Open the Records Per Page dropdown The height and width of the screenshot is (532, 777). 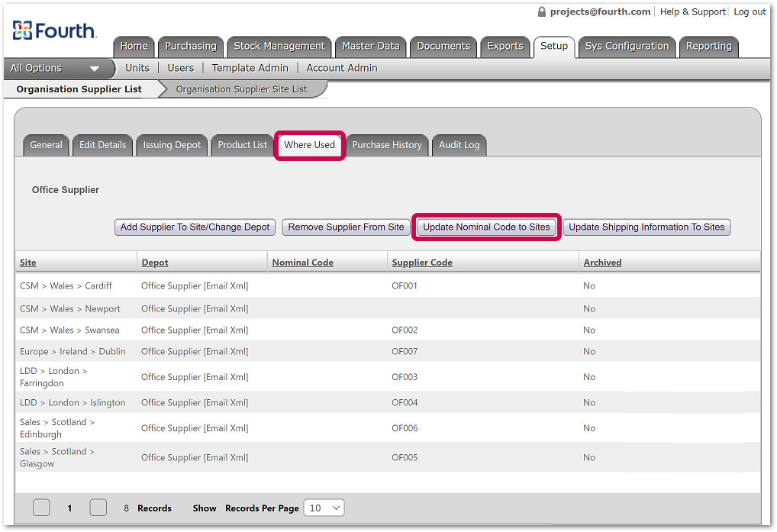324,508
